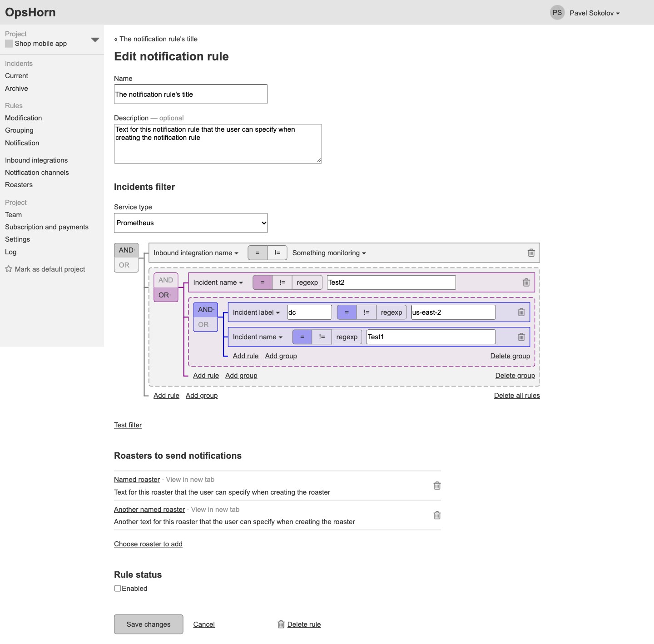Click View in new tab for Another named roaster
The image size is (654, 644).
215,510
